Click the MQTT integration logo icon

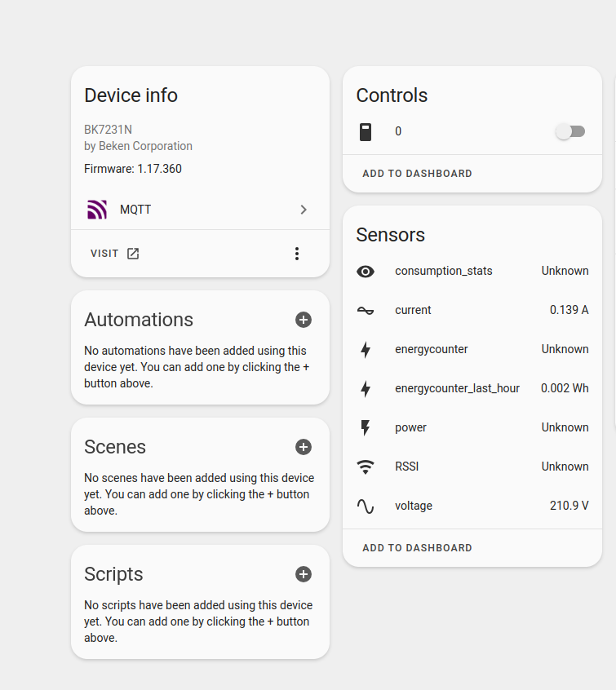click(x=97, y=210)
